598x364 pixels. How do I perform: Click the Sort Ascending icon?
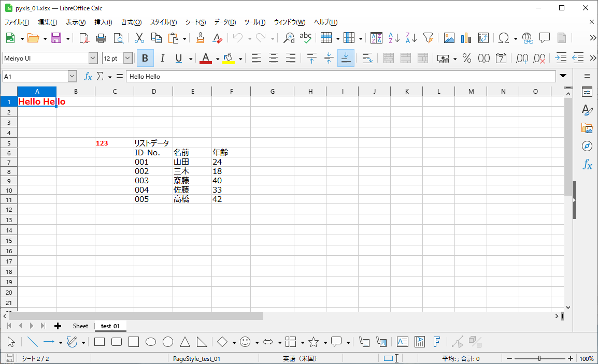[x=394, y=38]
